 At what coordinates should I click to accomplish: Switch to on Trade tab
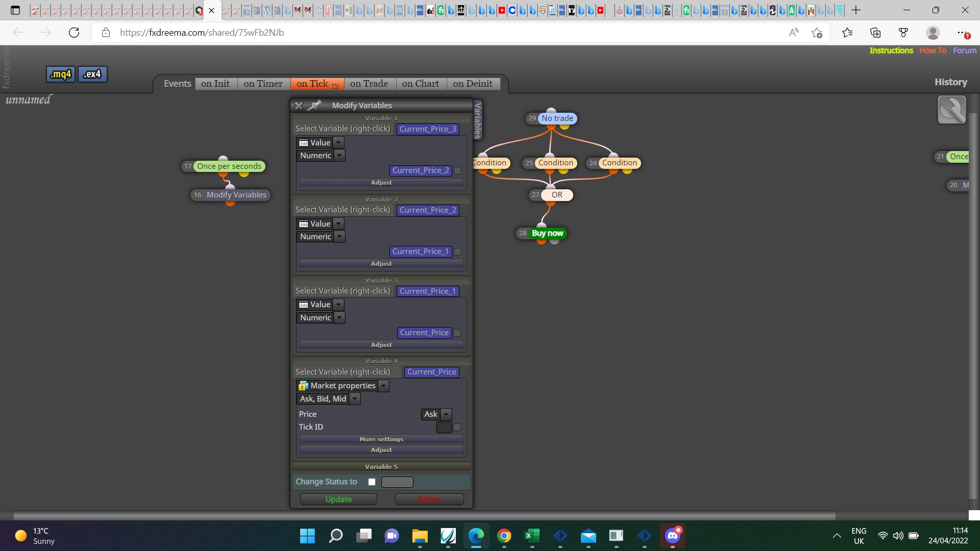click(x=369, y=84)
